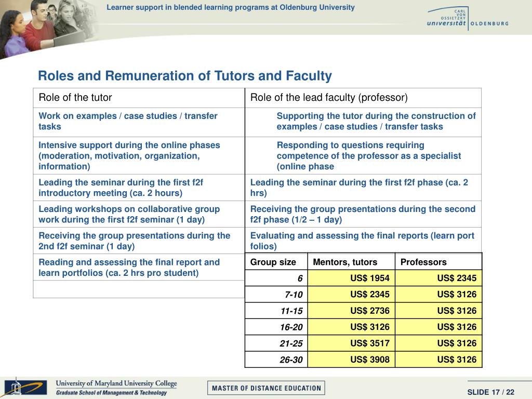The height and width of the screenshot is (399, 532).
Task: Click the Professors column header
Action: click(438, 262)
